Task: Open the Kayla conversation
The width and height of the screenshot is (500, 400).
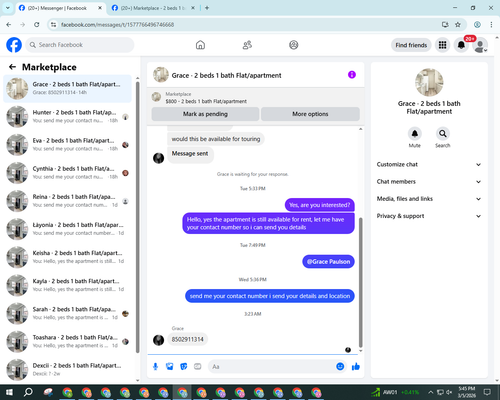Action: [x=67, y=285]
